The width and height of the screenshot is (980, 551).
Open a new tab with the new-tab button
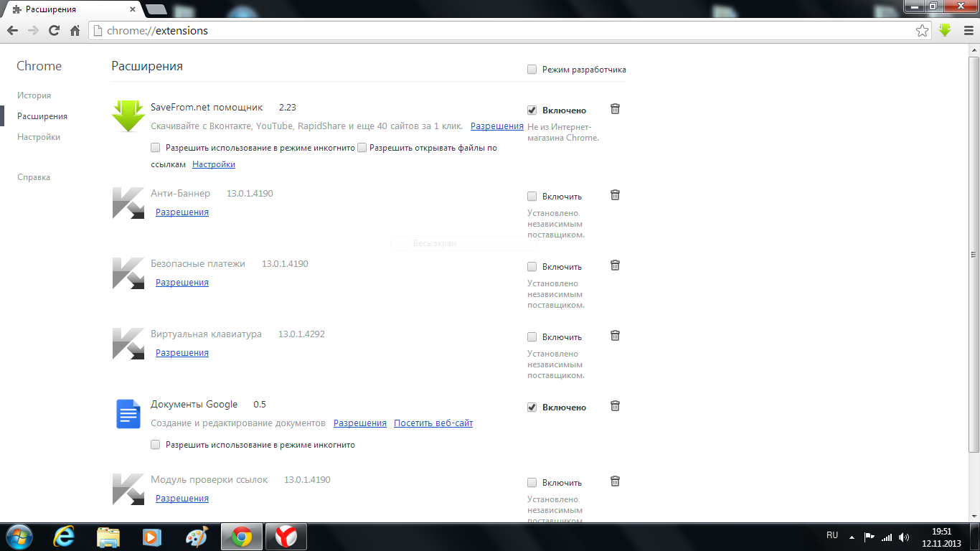(156, 9)
